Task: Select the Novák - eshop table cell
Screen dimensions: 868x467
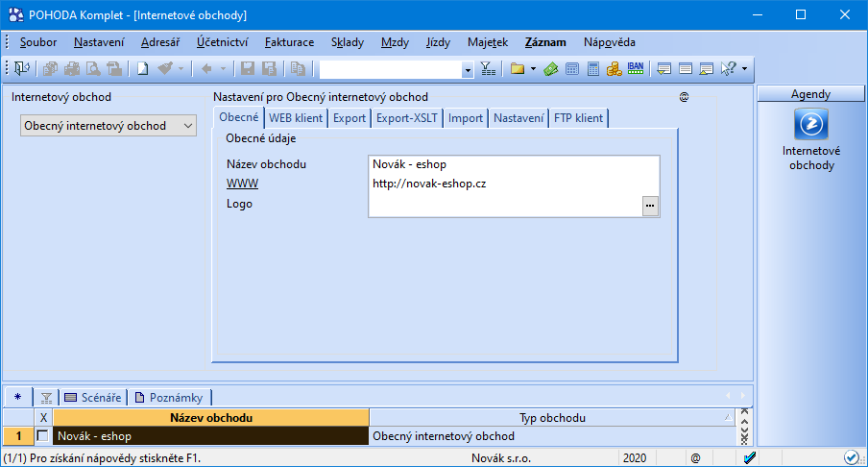Action: click(211, 436)
